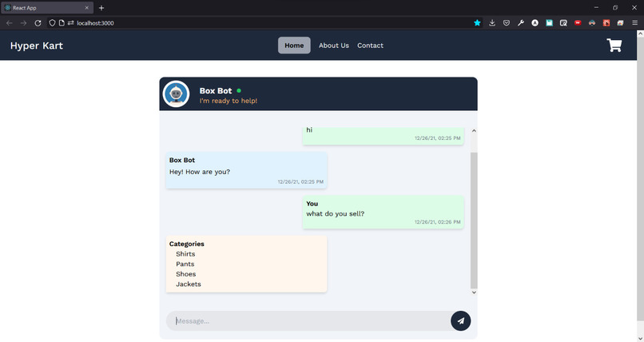Select the React App tab
The width and height of the screenshot is (644, 342).
pos(47,8)
